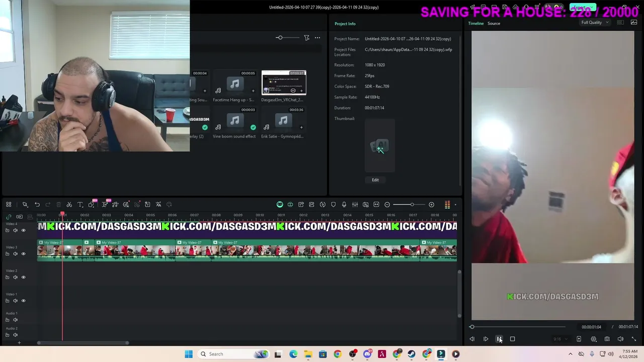Screen dimensions: 644x362
Task: Zoom out the timeline with minus icon
Action: click(x=387, y=205)
